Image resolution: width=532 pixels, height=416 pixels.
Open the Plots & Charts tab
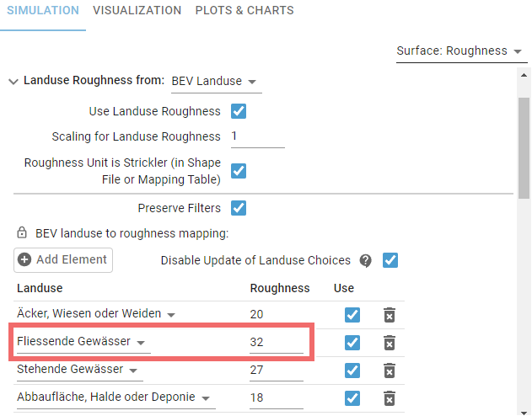click(245, 11)
